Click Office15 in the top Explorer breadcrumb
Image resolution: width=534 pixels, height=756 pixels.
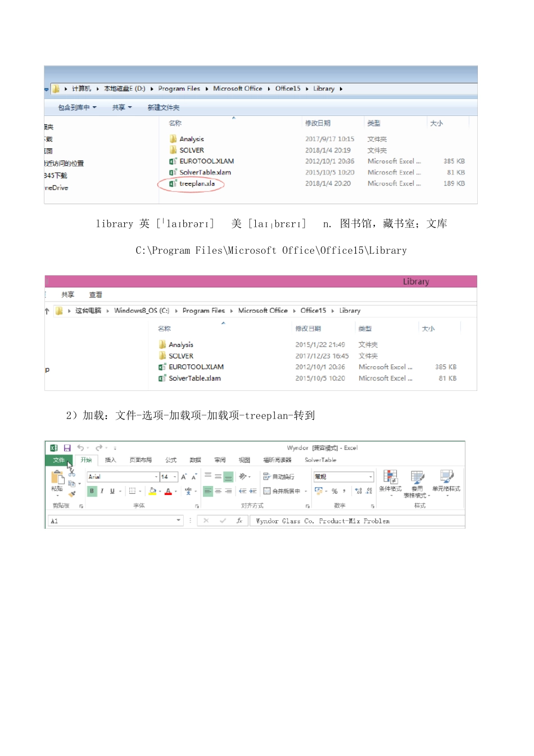pos(288,88)
